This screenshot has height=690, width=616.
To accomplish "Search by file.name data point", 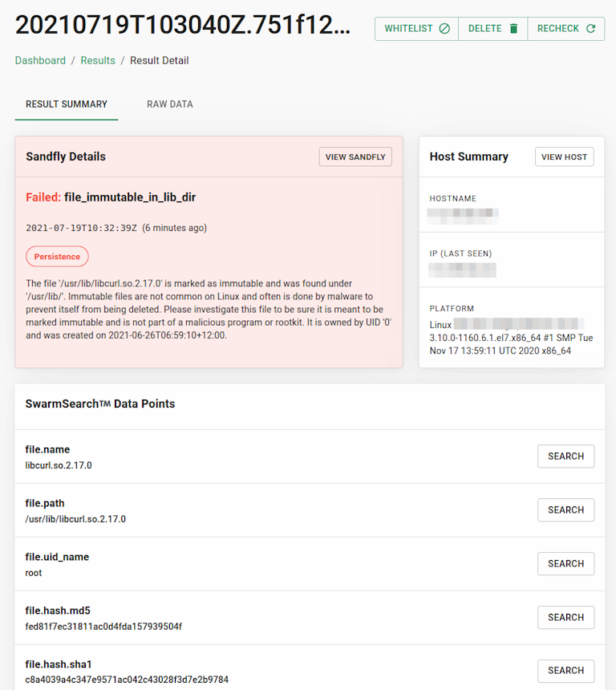I will [565, 457].
